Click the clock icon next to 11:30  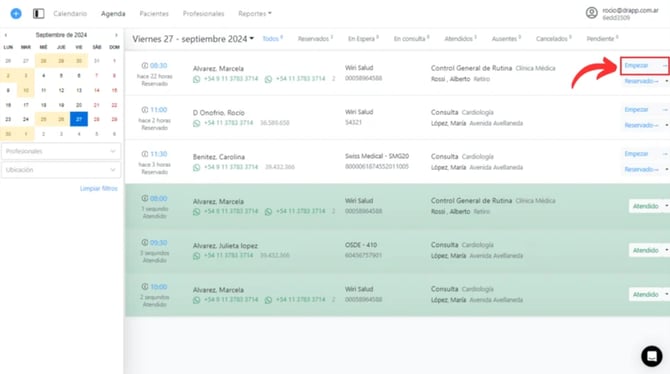coord(145,154)
